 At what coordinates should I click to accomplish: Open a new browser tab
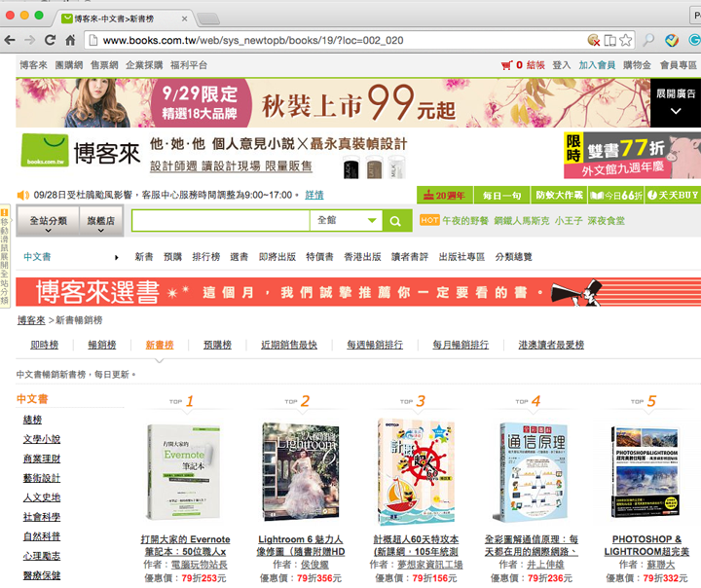[208, 18]
